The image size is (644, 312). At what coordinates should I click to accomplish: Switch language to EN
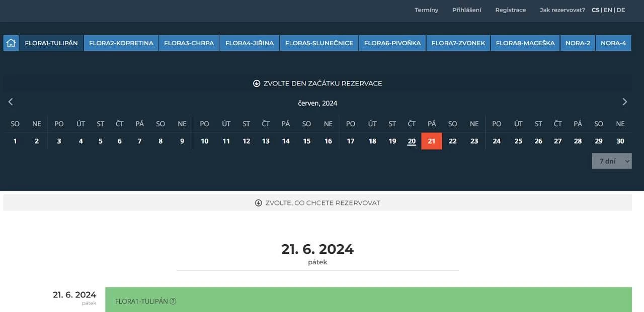pos(608,10)
